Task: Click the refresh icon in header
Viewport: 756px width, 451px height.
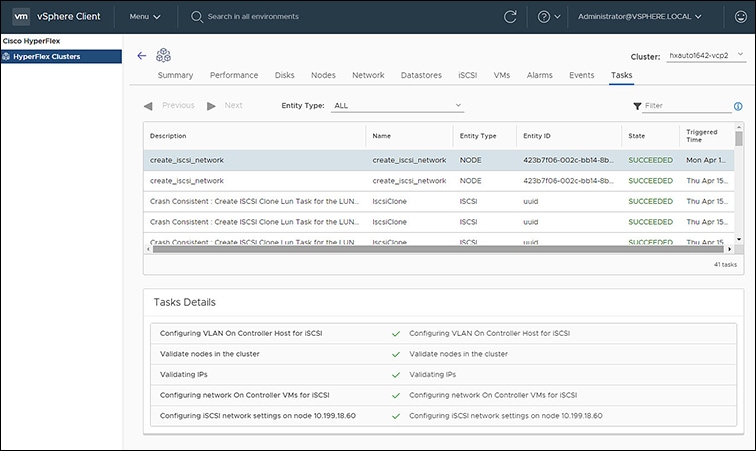Action: click(x=510, y=17)
